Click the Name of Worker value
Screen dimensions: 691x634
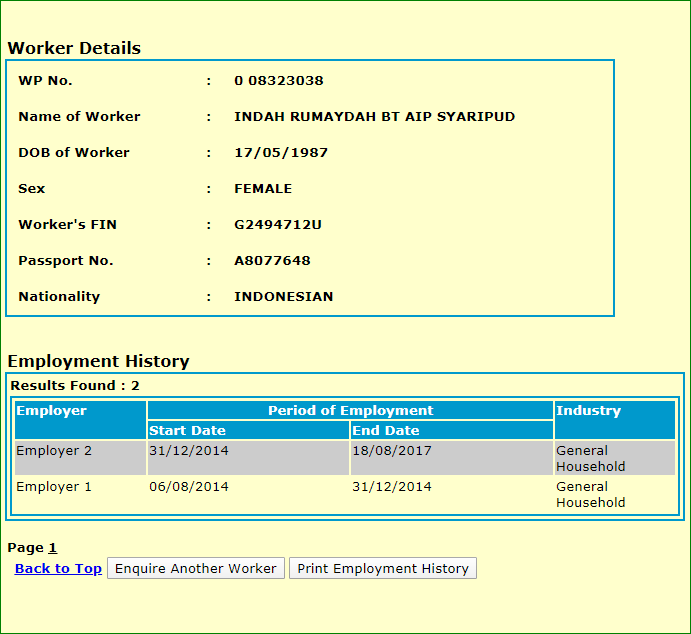[374, 117]
